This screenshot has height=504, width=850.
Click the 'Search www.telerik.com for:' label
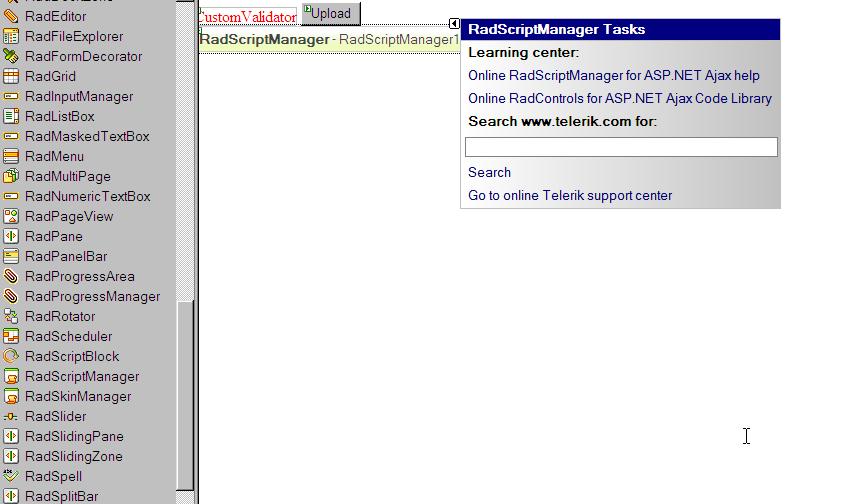click(x=563, y=121)
